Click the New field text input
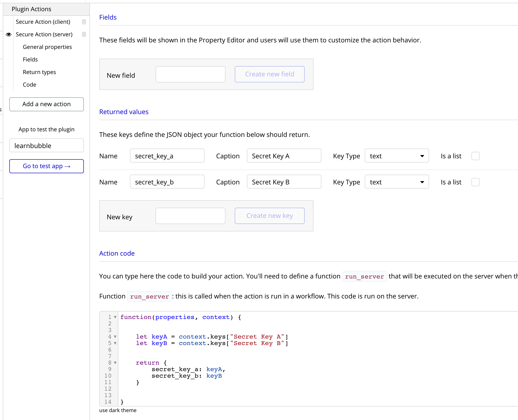 (190, 74)
